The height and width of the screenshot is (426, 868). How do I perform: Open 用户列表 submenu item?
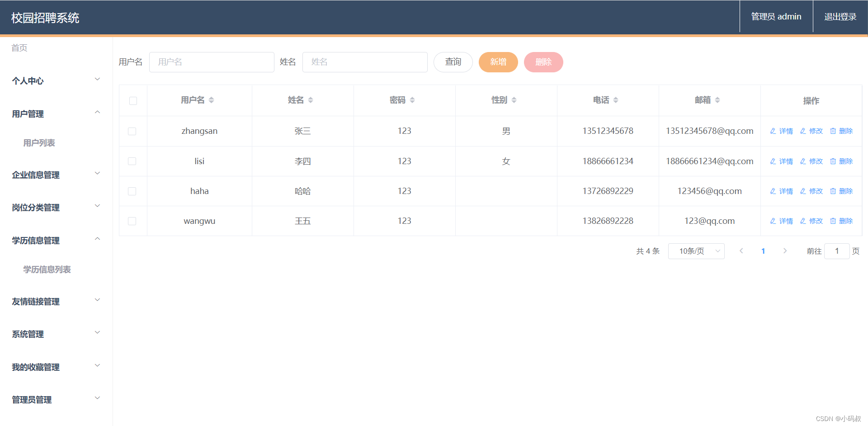tap(39, 143)
